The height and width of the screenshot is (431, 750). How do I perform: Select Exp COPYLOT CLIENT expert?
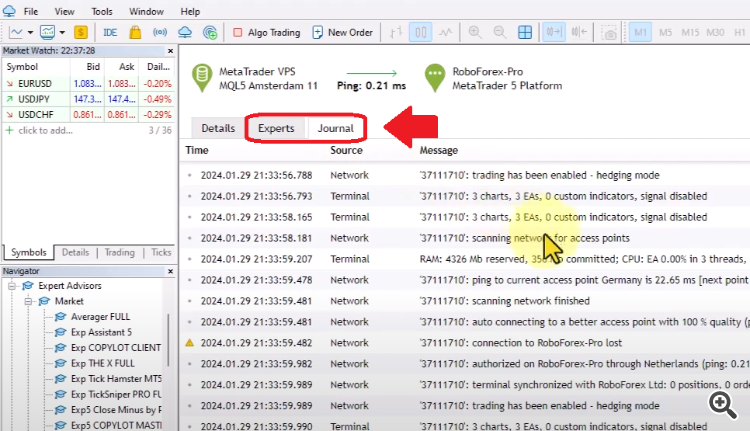point(116,348)
